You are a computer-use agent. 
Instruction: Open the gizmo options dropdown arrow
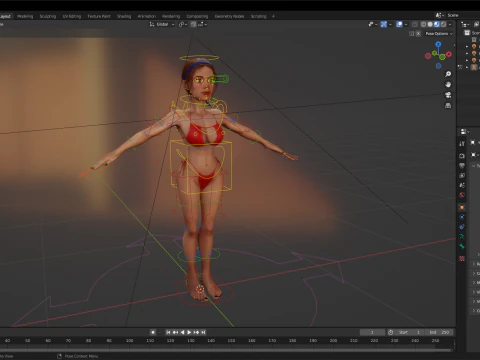[x=390, y=24]
